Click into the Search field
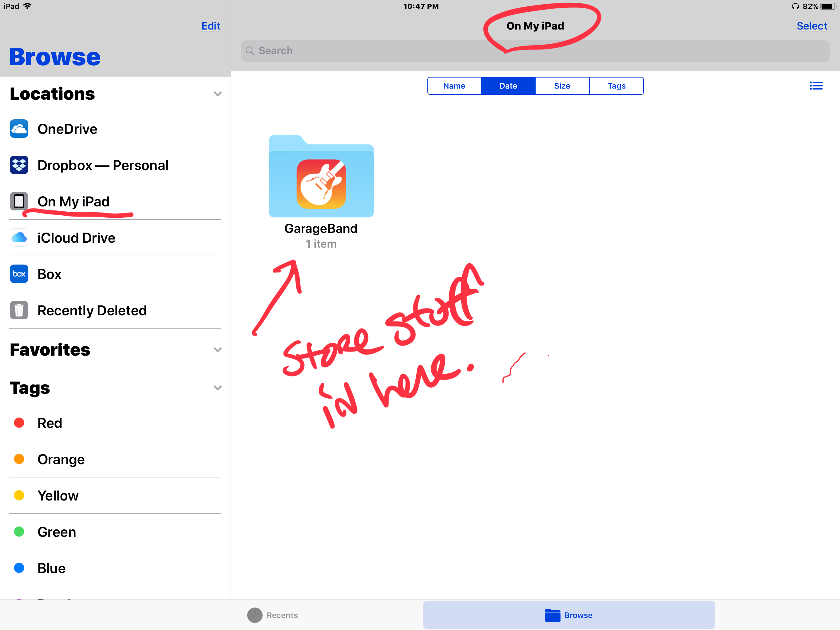 pos(535,51)
